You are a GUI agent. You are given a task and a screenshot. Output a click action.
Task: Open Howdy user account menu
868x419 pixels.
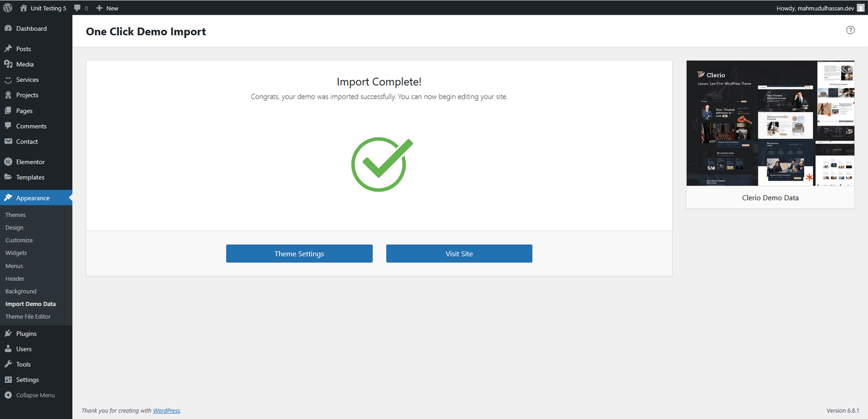(x=815, y=8)
